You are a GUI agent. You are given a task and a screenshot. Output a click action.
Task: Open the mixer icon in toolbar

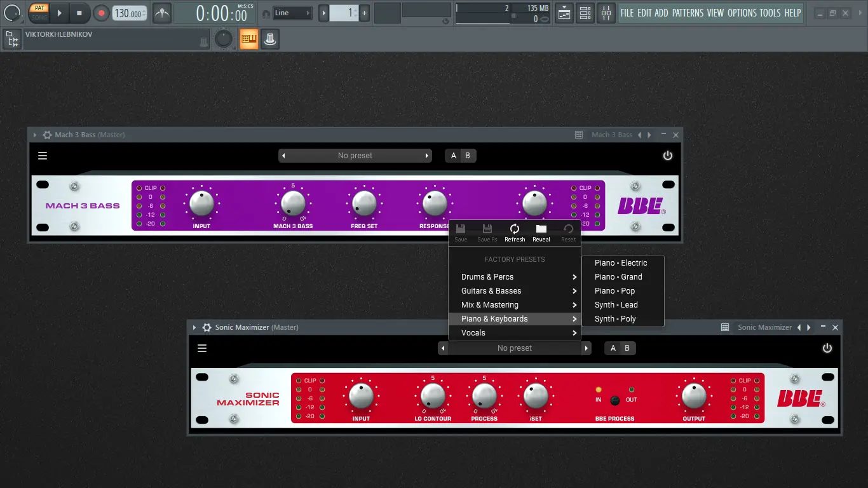pyautogui.click(x=606, y=13)
